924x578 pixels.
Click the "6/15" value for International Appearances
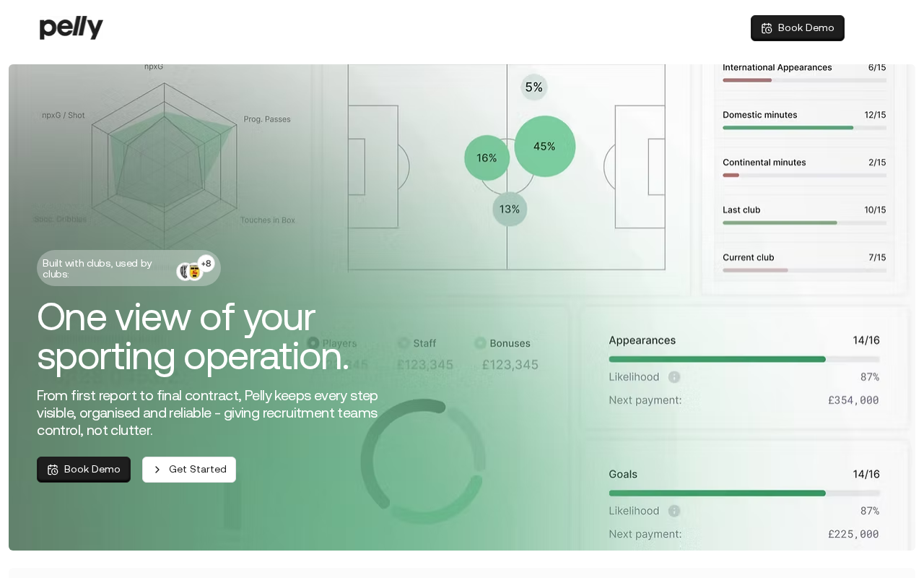tap(877, 67)
